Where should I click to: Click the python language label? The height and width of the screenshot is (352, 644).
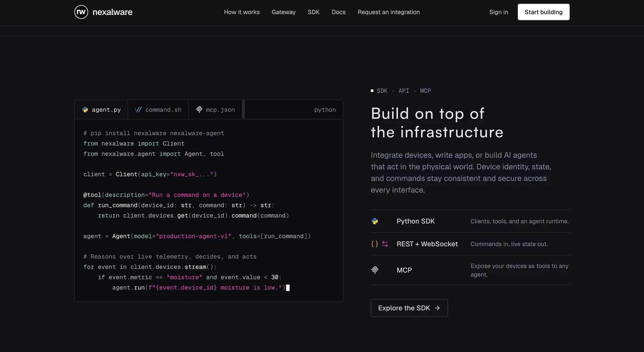tap(325, 110)
